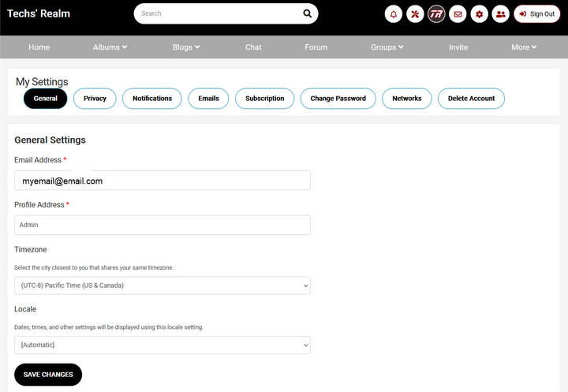
Task: Open the TR profile avatar icon
Action: click(436, 14)
